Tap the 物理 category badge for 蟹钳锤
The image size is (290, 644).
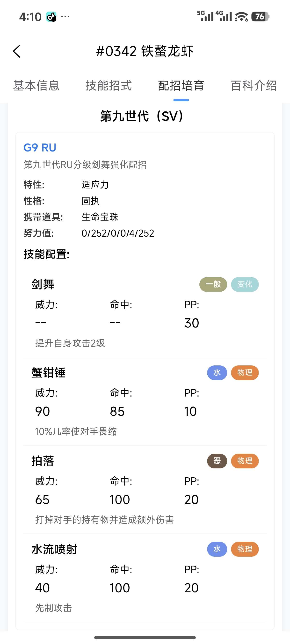(245, 372)
